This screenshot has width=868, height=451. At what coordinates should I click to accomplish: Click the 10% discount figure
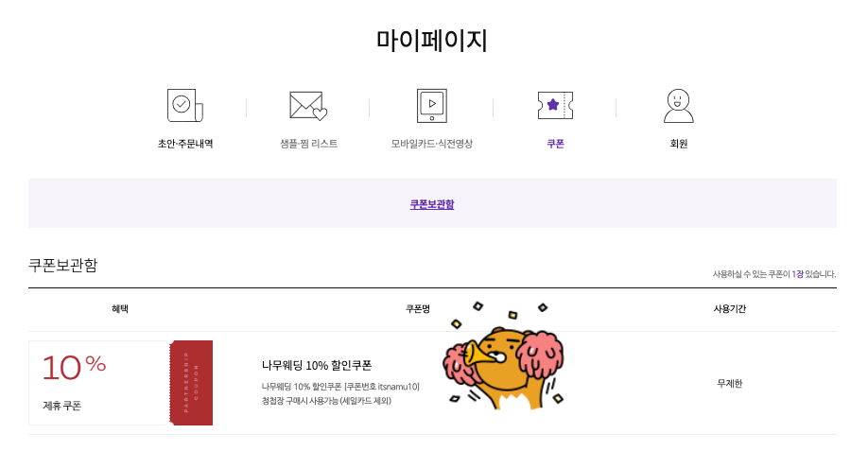(x=74, y=368)
